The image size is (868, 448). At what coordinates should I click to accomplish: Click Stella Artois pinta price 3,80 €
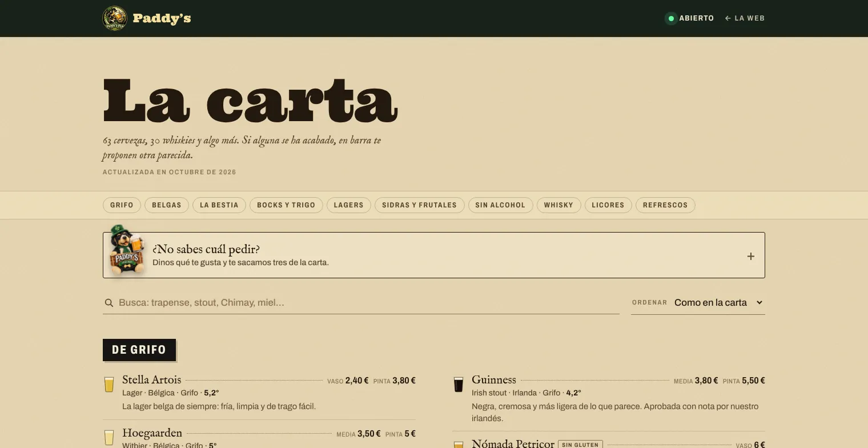point(404,381)
